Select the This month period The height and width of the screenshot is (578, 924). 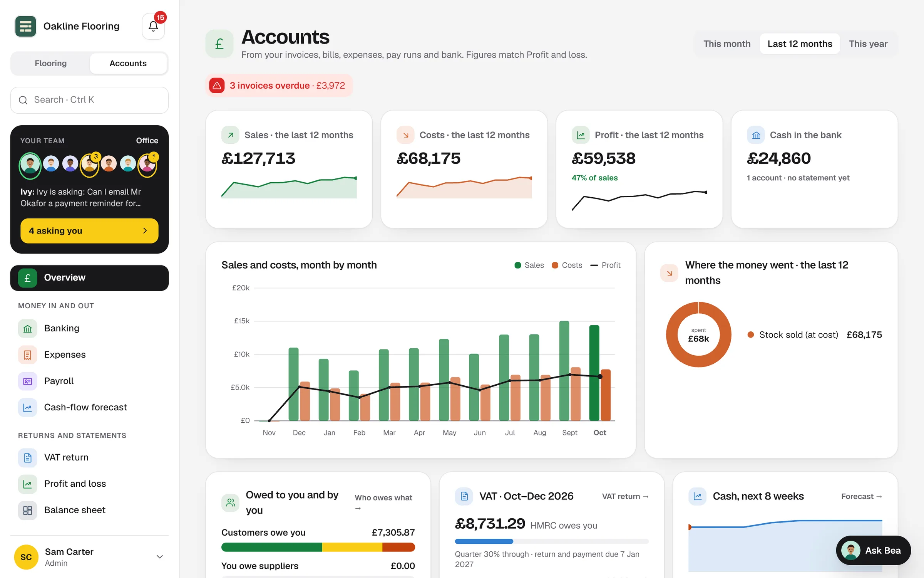click(x=727, y=44)
